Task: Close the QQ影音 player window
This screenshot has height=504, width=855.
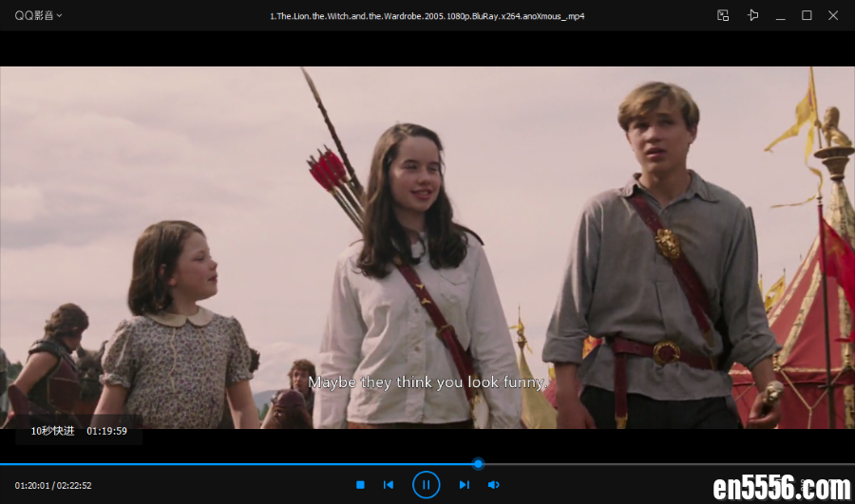Action: [x=832, y=15]
